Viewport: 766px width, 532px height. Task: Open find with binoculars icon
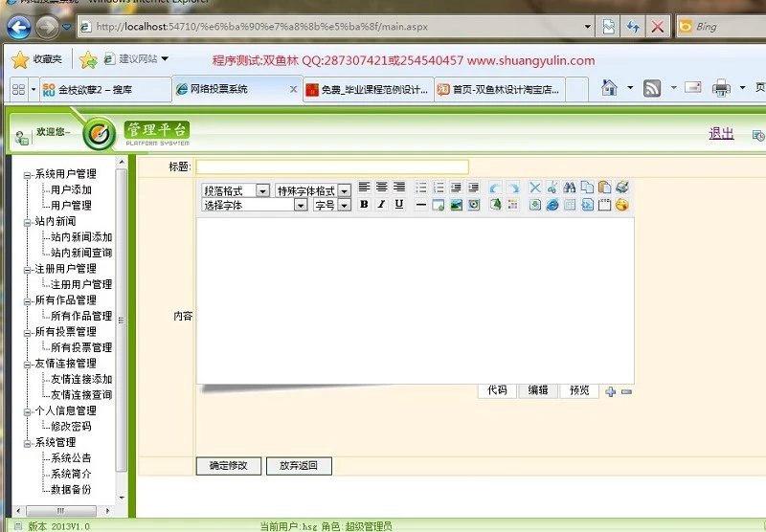pos(570,188)
